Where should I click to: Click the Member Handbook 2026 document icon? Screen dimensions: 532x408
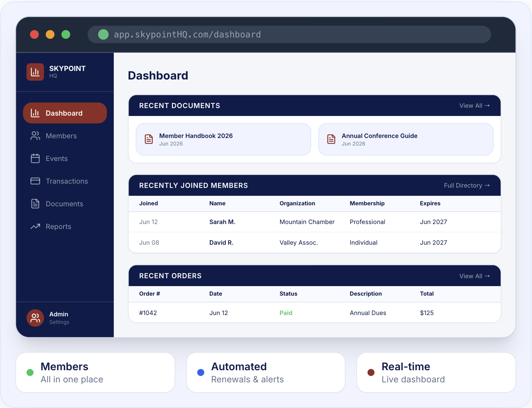coord(149,139)
